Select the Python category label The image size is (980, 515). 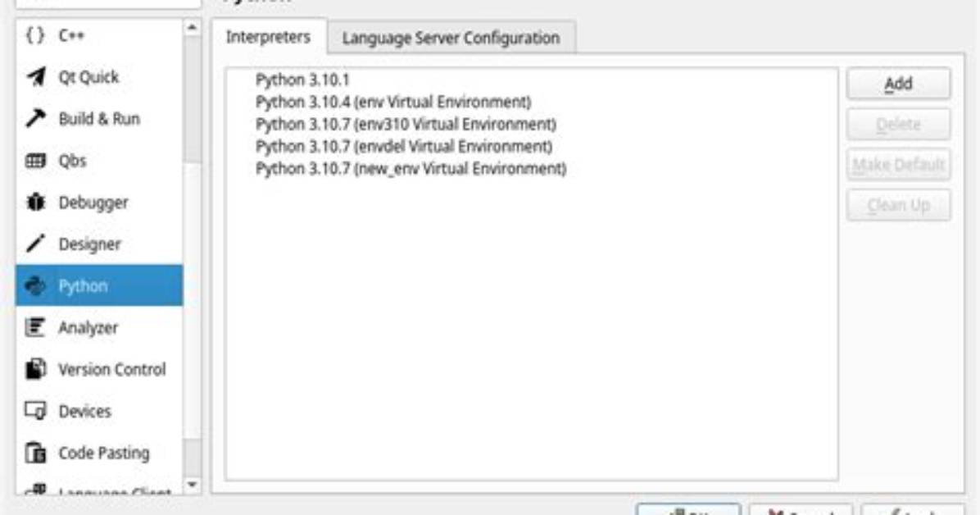pos(83,286)
